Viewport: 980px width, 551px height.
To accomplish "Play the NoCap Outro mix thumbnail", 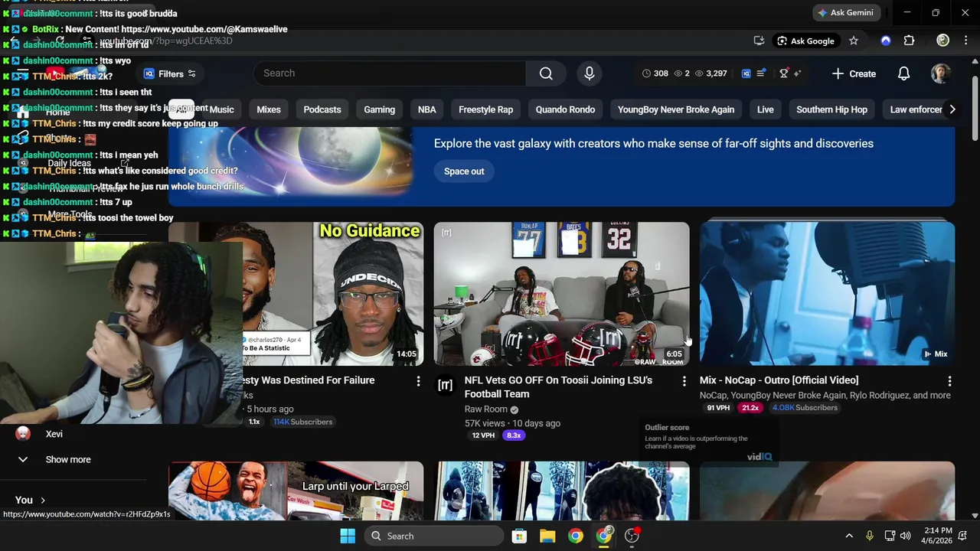I will (x=827, y=294).
